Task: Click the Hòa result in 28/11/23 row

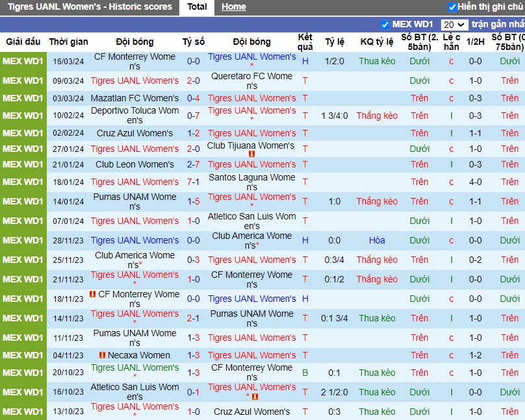Action: 377,240
